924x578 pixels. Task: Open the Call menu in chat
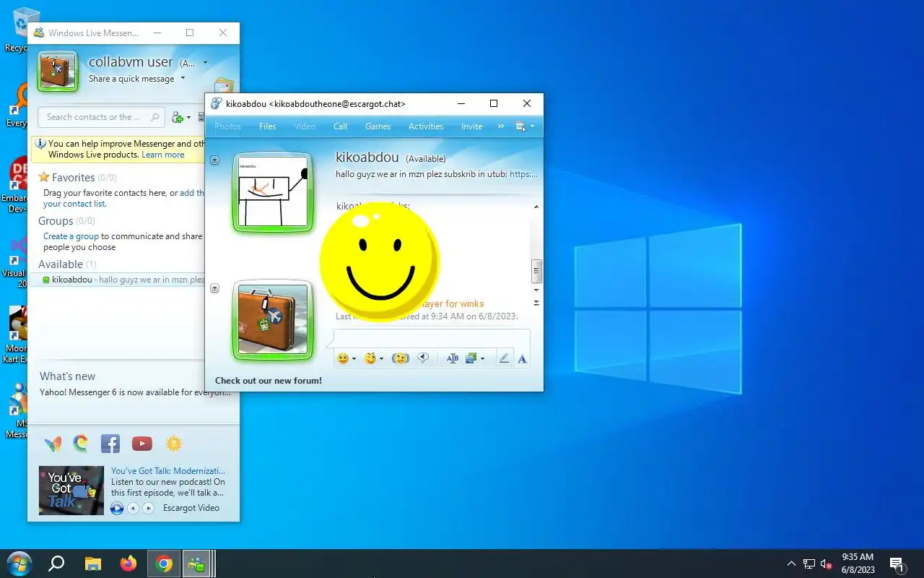(x=341, y=126)
